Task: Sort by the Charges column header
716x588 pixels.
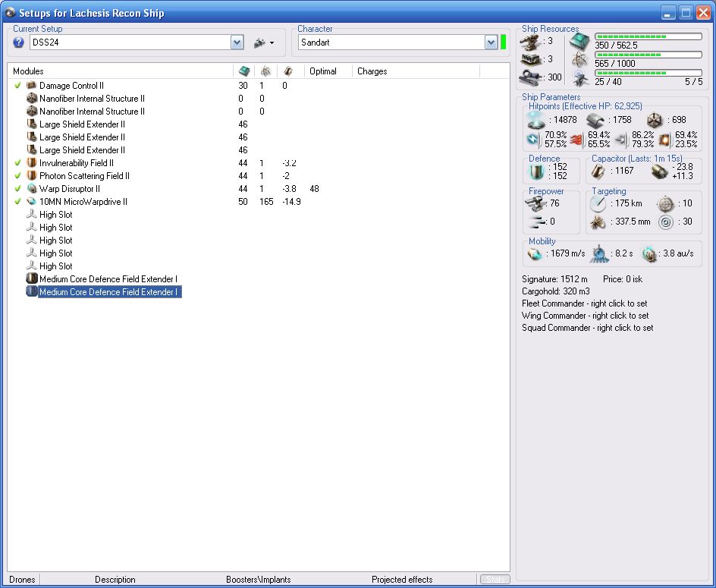Action: [372, 71]
